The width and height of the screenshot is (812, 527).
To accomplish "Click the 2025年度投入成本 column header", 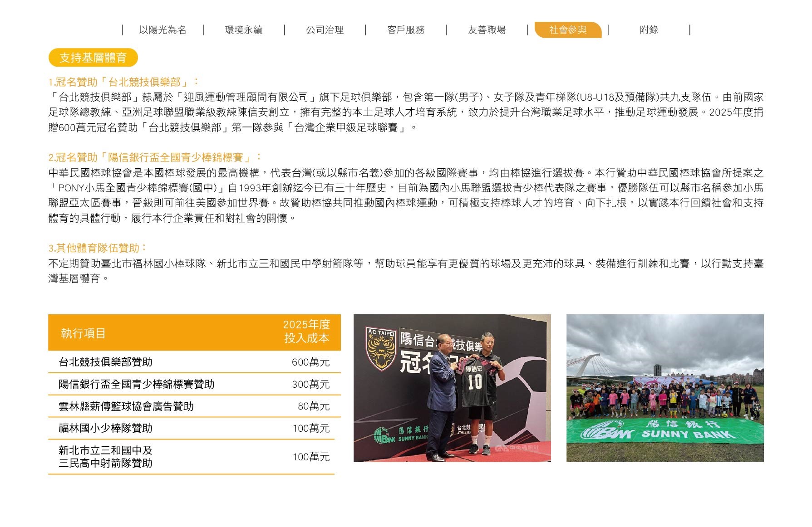I will tap(306, 332).
